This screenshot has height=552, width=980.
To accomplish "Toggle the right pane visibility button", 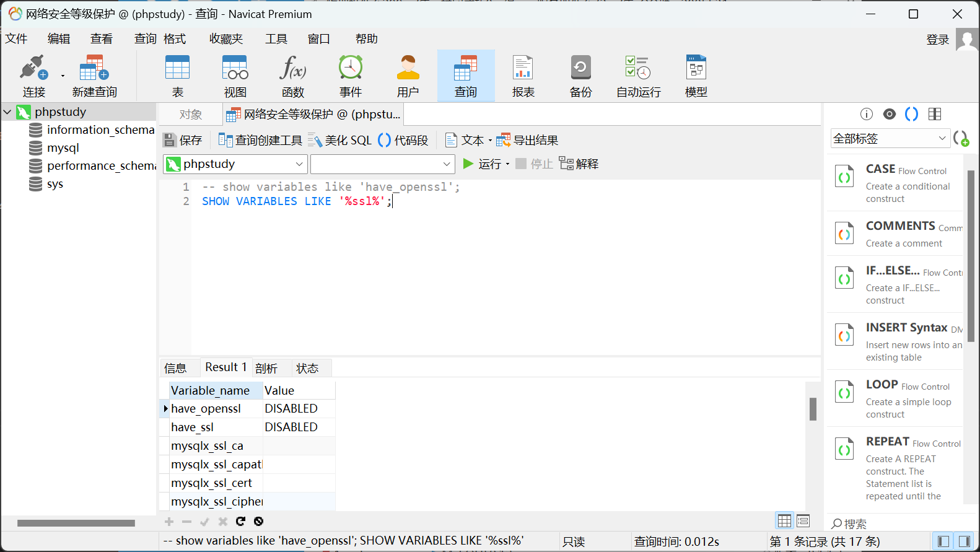I will tap(964, 541).
